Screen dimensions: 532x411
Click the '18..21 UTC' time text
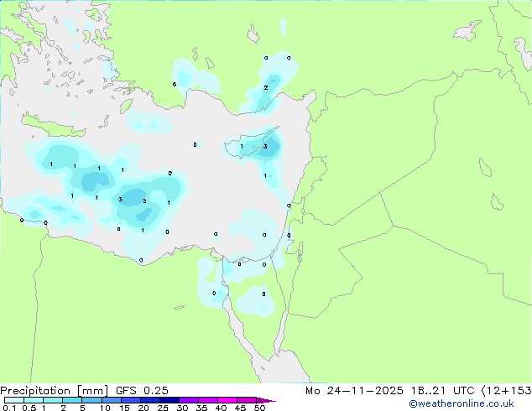442,391
